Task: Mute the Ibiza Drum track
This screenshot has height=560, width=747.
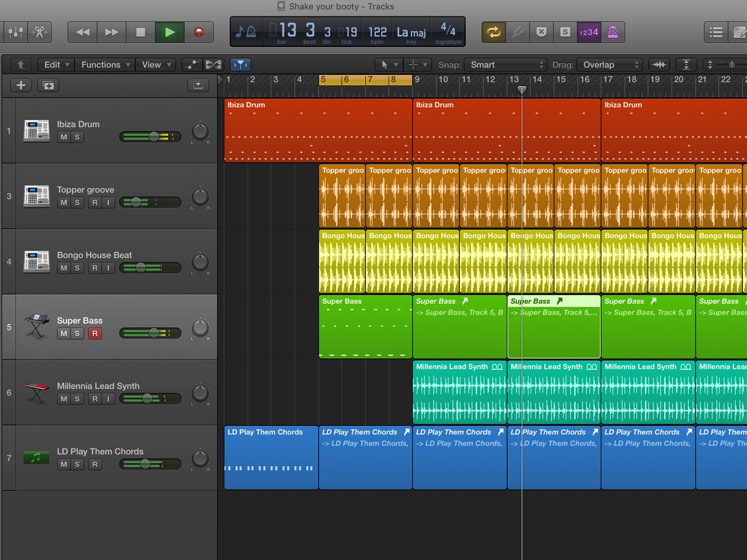Action: pyautogui.click(x=64, y=137)
